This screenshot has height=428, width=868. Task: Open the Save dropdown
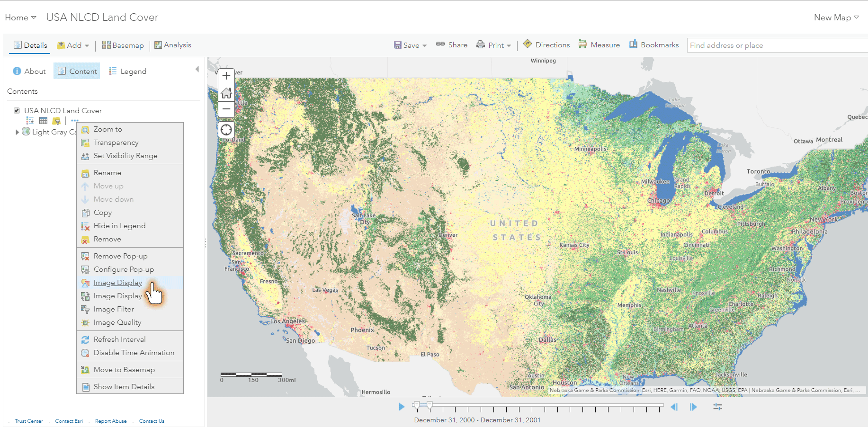click(x=410, y=45)
